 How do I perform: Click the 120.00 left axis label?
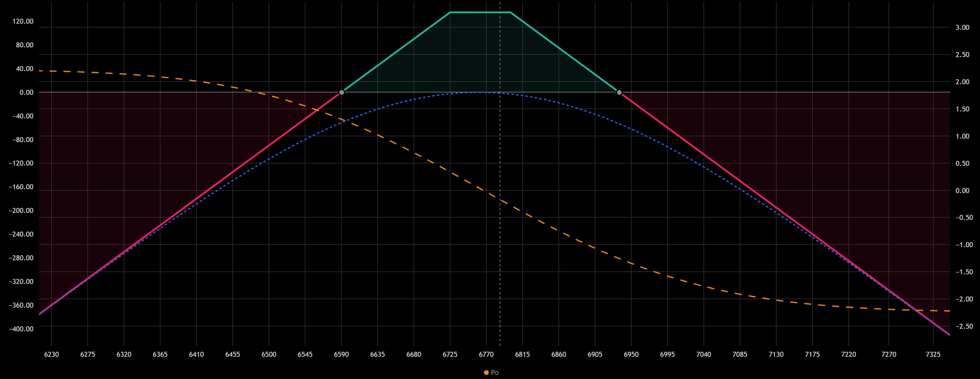tap(23, 21)
